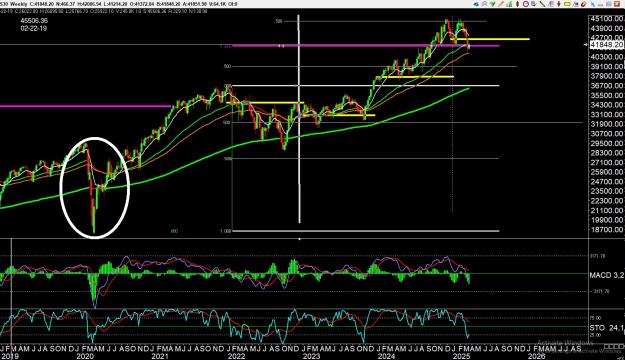Screen dimensions: 625x360
Task: Click the gray chart-lines toolbar icon
Action: pyautogui.click(x=551, y=4)
